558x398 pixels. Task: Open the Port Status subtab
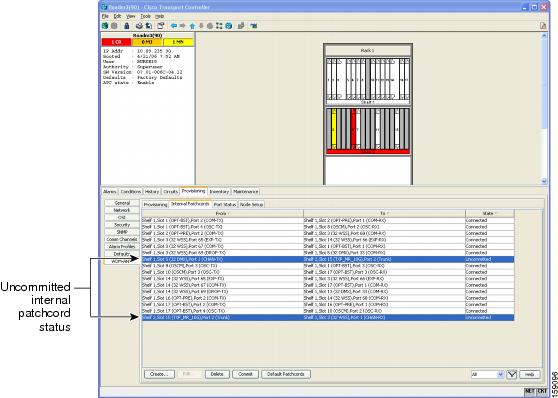[x=225, y=205]
